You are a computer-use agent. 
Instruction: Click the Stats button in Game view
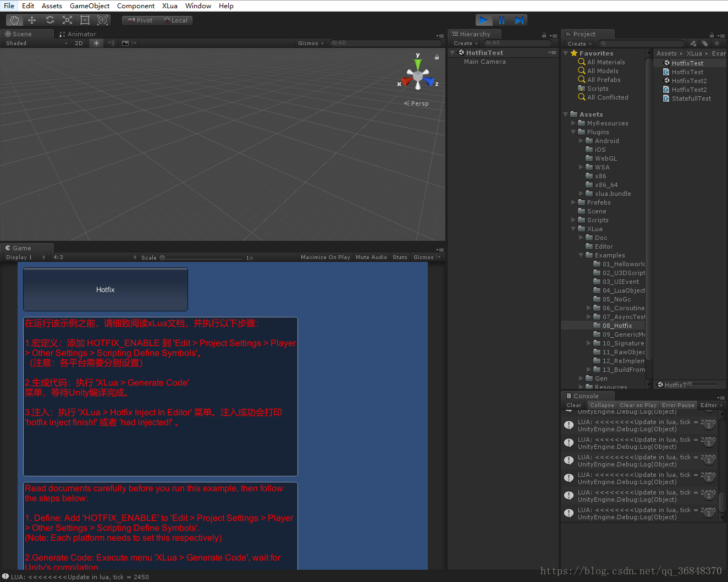click(x=400, y=257)
